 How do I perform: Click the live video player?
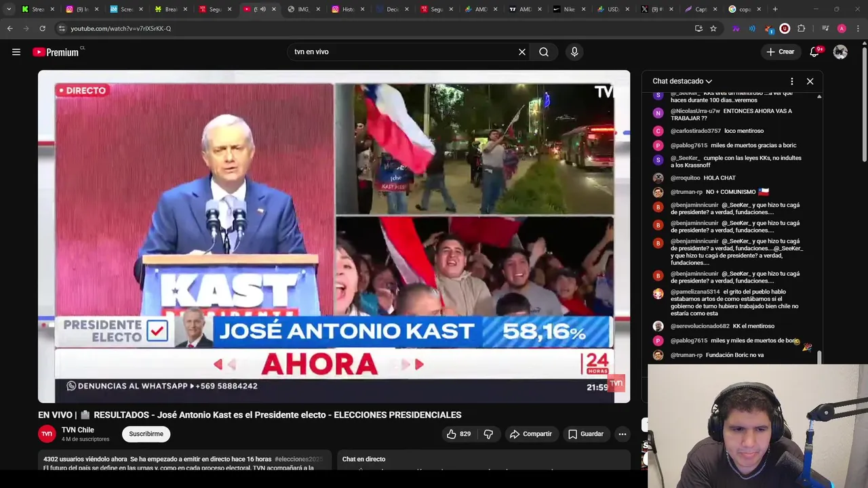coord(334,237)
